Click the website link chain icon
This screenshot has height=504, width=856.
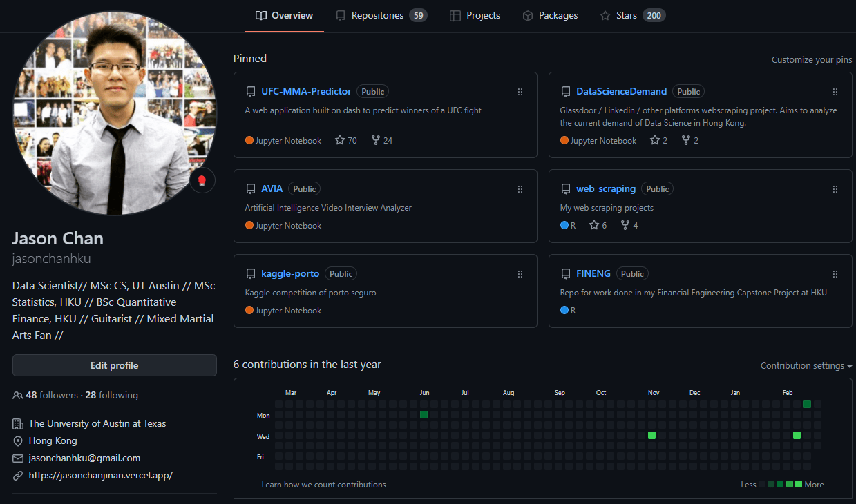(18, 476)
